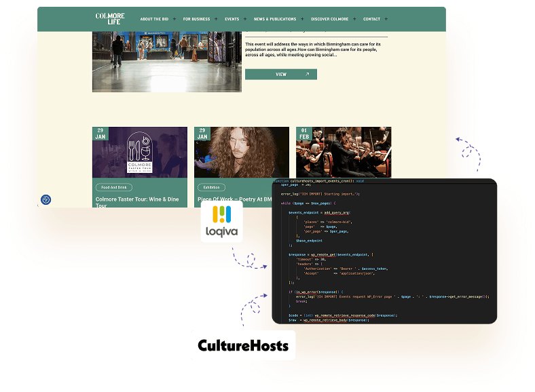
Task: Select the Exhibition category tag
Action: (210, 187)
